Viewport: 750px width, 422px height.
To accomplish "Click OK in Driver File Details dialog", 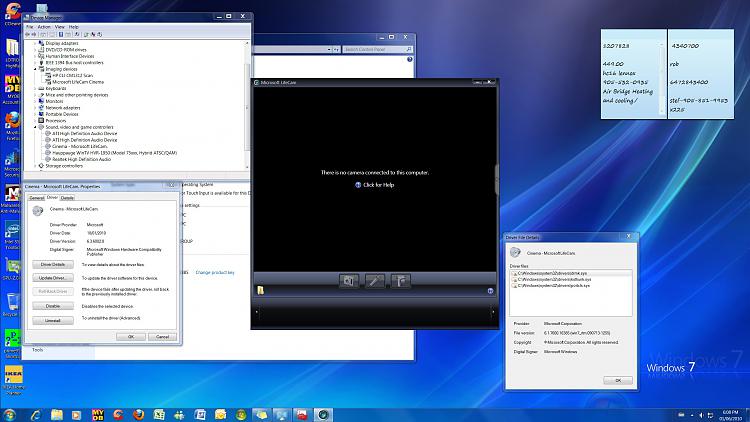I will coord(618,380).
